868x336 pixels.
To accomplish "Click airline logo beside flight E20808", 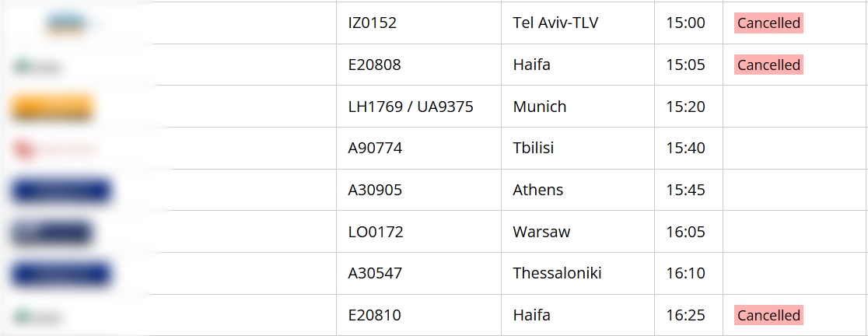I will coord(37,66).
